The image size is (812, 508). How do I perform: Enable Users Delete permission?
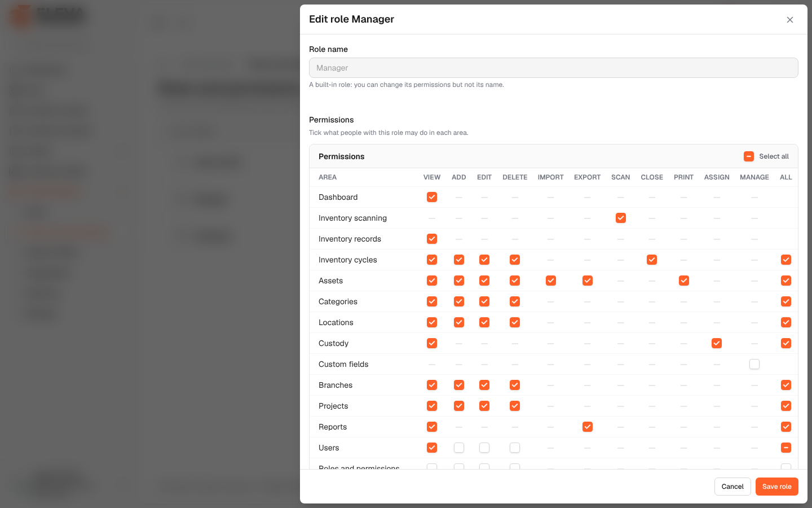(515, 448)
